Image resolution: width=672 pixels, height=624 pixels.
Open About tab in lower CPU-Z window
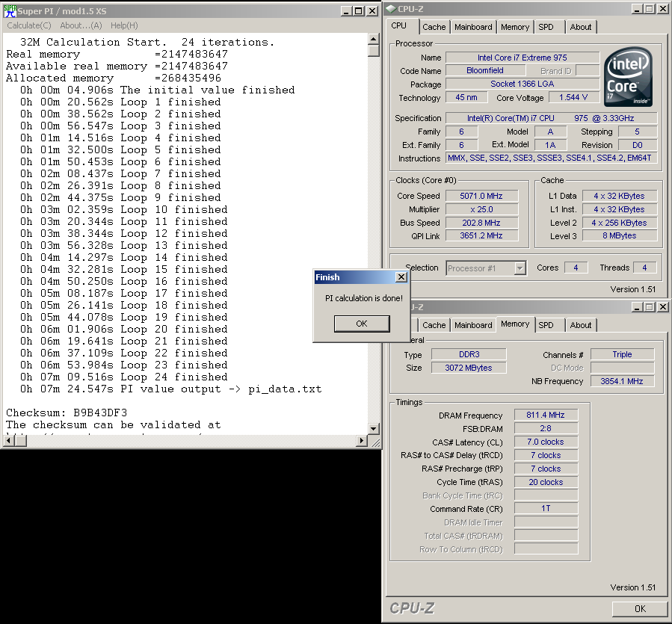[580, 325]
